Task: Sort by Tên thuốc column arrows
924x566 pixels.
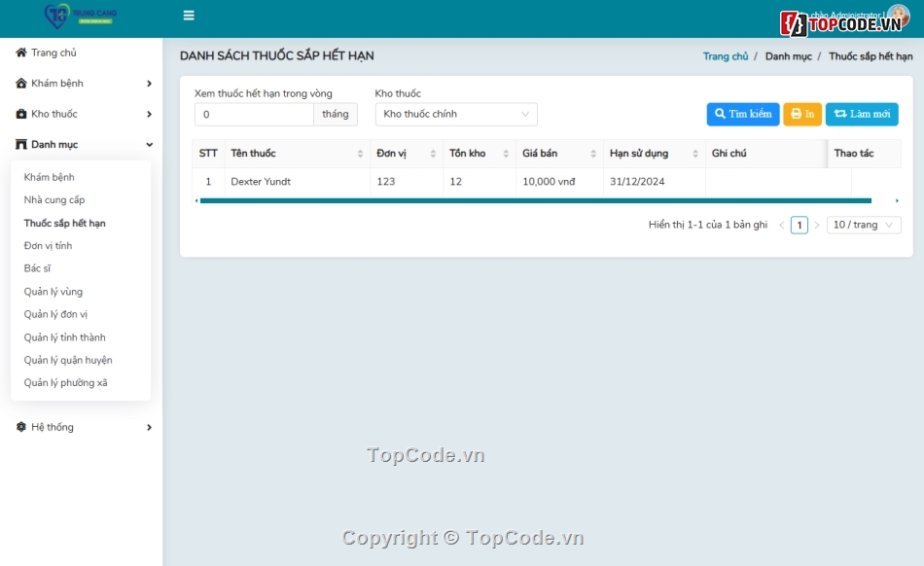Action: (x=360, y=153)
